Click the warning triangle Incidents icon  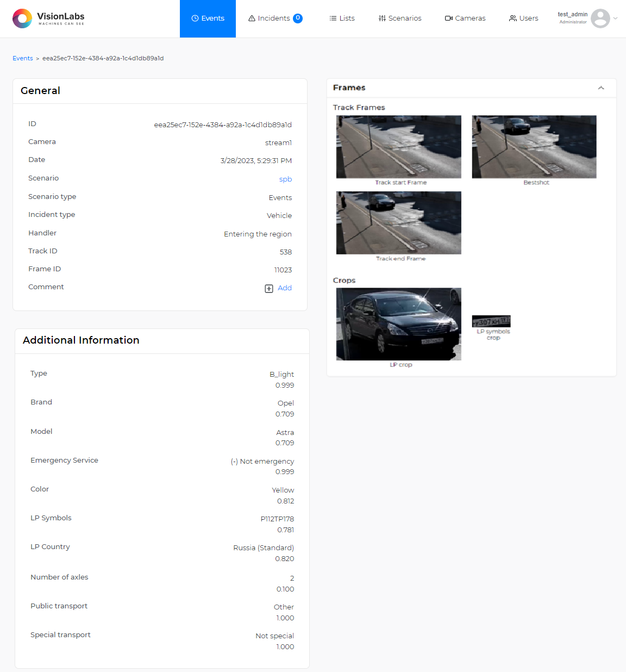pos(252,18)
